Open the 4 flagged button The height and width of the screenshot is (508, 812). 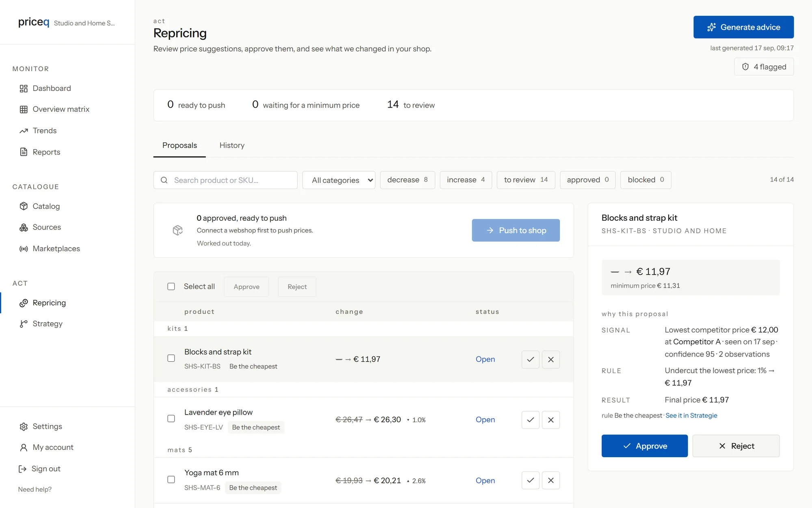(x=764, y=67)
